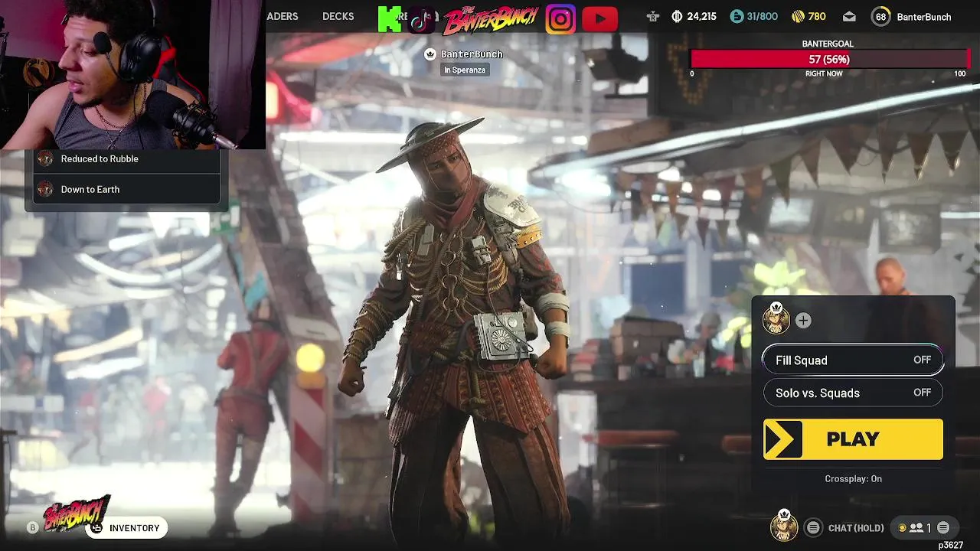Image resolution: width=980 pixels, height=551 pixels.
Task: Open the social menu icon beside party count
Action: click(x=943, y=528)
